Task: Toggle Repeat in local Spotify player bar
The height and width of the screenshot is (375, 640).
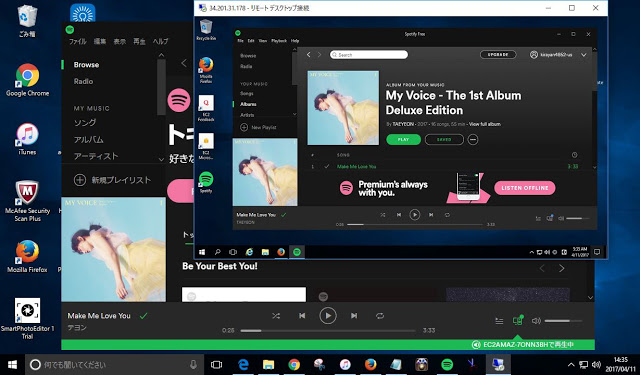Action: pyautogui.click(x=380, y=315)
